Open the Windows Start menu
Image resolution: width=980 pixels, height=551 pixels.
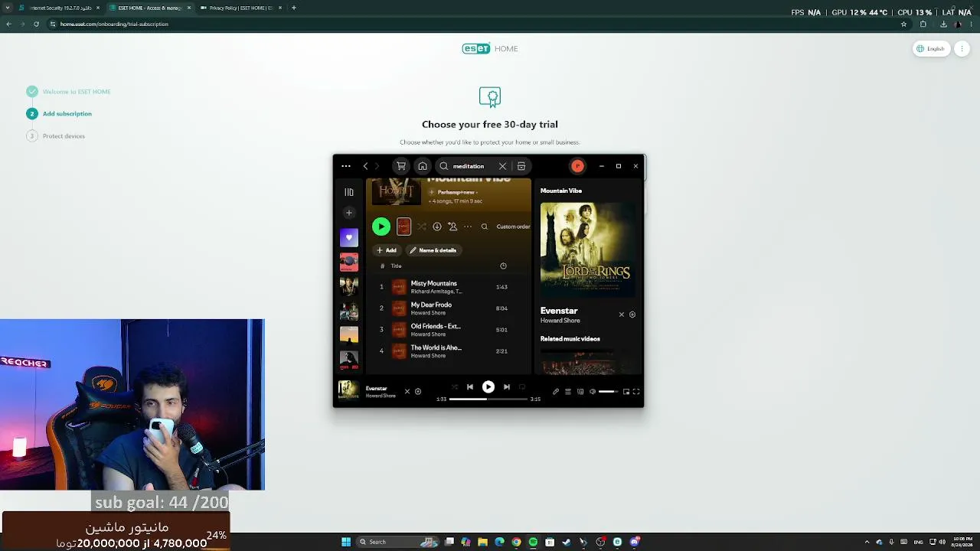tap(346, 542)
